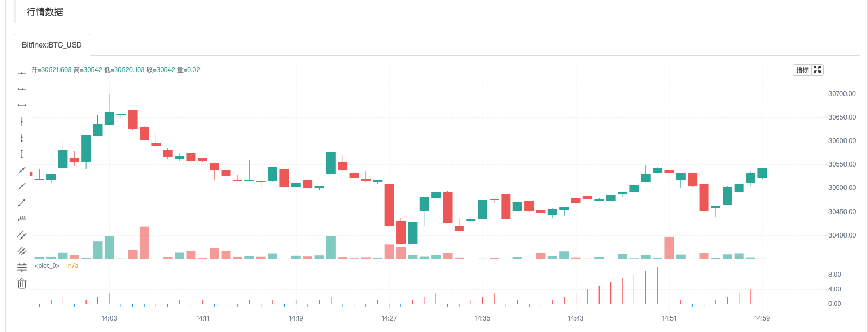The image size is (868, 332).
Task: Select the diagonal segment drawing tool
Action: click(x=22, y=203)
